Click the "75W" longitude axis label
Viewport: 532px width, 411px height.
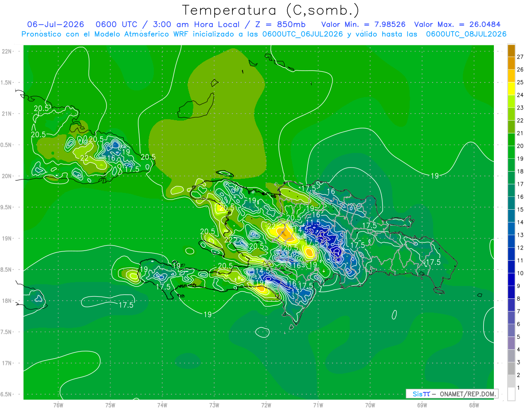pyautogui.click(x=110, y=405)
